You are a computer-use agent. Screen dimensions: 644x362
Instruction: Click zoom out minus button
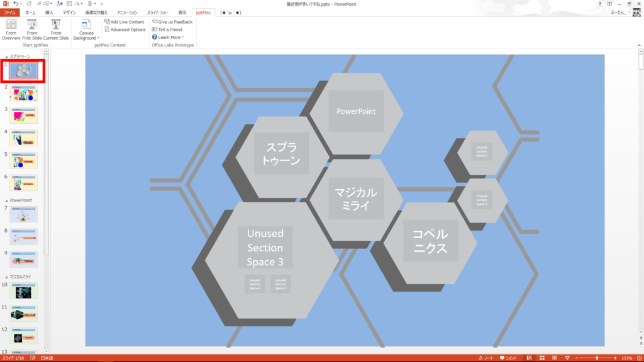pos(577,358)
